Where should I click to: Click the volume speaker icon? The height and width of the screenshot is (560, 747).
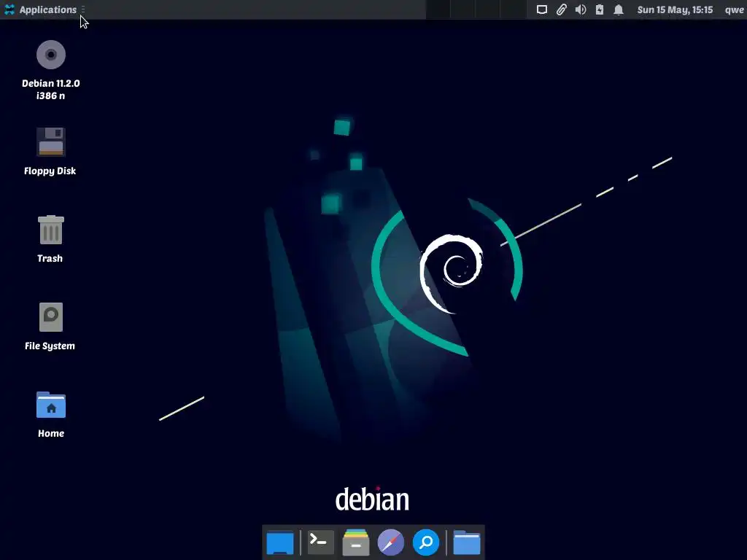pos(580,9)
